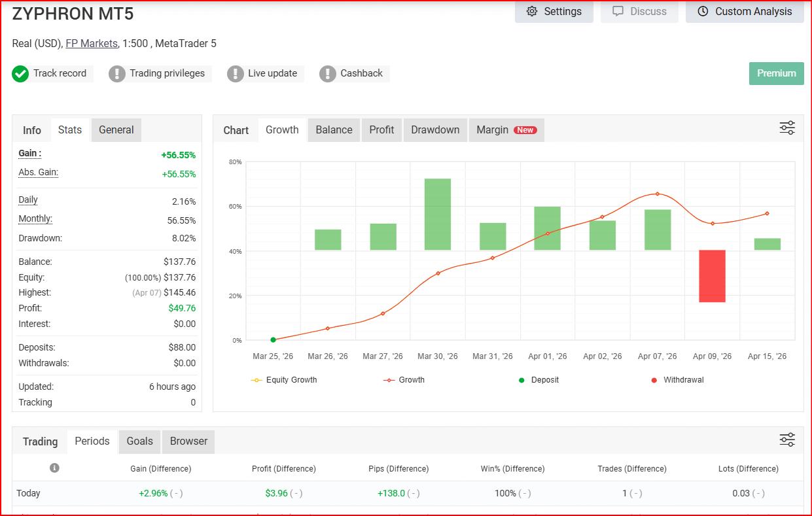Image resolution: width=812 pixels, height=516 pixels.
Task: Show the Growth chart tab
Action: click(282, 129)
